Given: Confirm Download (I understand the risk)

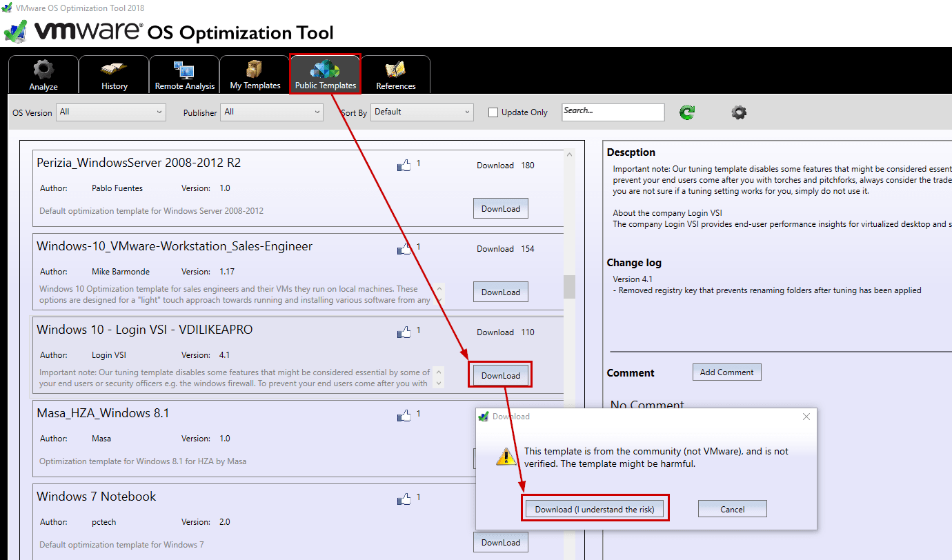Looking at the screenshot, I should pyautogui.click(x=594, y=509).
